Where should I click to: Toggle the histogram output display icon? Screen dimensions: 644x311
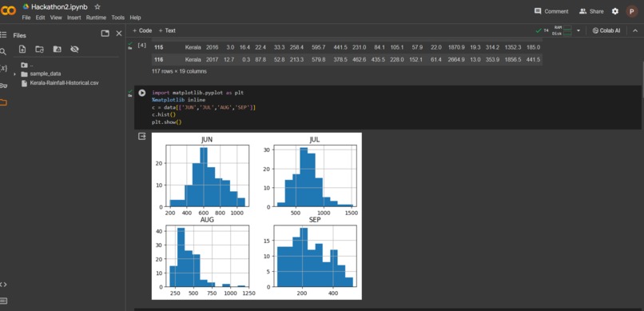[141, 137]
